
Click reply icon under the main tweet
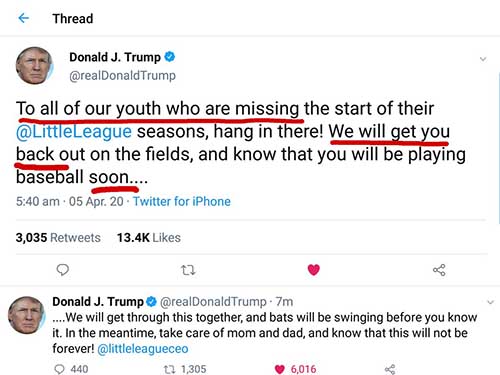point(63,270)
